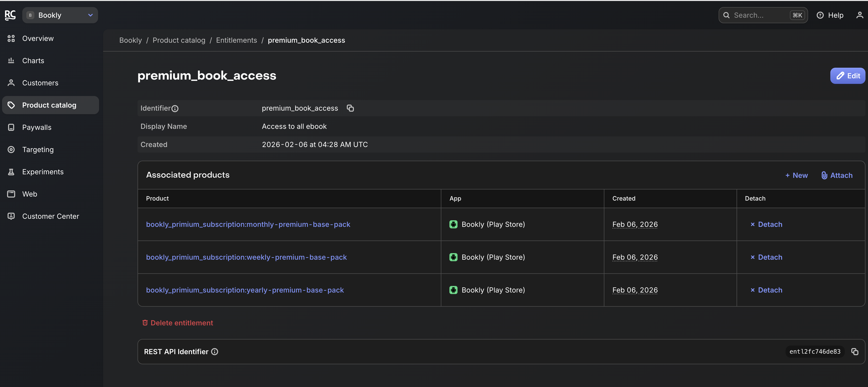This screenshot has width=868, height=387.
Task: Click the Customers person icon in sidebar
Action: pos(11,83)
